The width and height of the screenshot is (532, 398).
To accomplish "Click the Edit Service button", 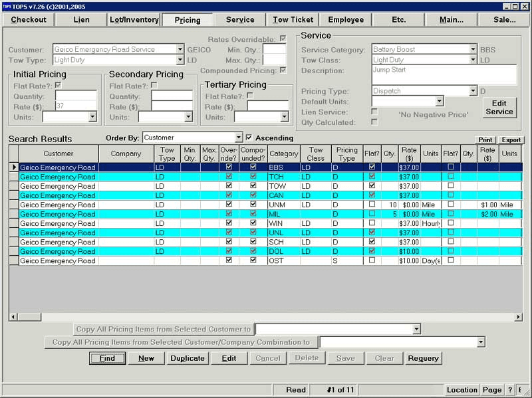I will [x=499, y=108].
